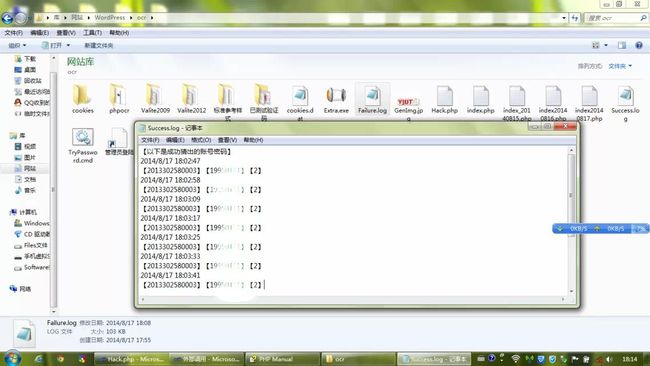Image resolution: width=650 pixels, height=366 pixels.
Task: Open the Valite2012 folder
Action: [x=191, y=99]
